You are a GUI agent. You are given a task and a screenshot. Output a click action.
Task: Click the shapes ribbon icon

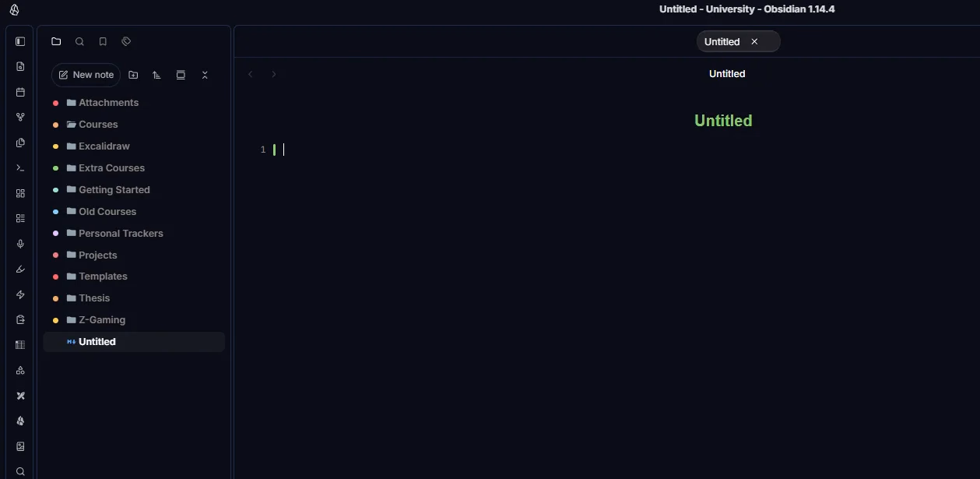[20, 371]
